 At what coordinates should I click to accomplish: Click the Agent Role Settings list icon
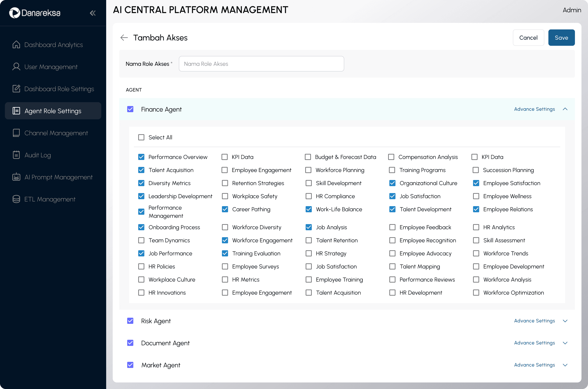pos(16,111)
